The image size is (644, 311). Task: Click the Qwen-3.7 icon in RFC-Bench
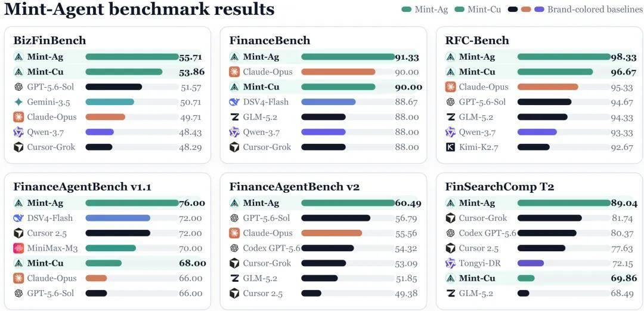[x=450, y=132]
